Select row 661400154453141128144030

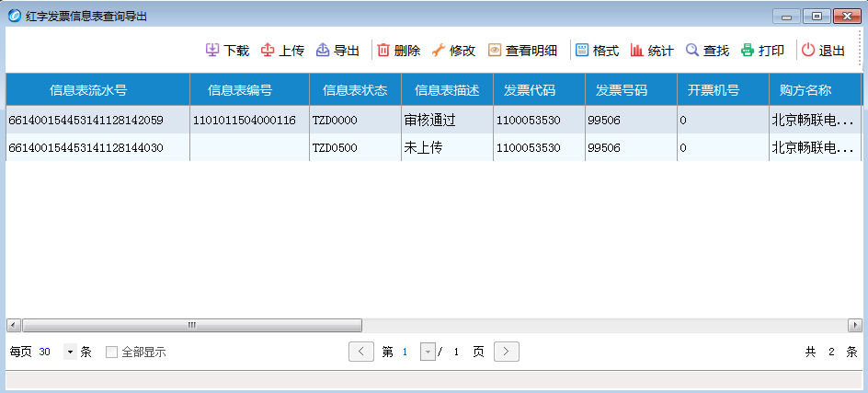click(x=434, y=147)
